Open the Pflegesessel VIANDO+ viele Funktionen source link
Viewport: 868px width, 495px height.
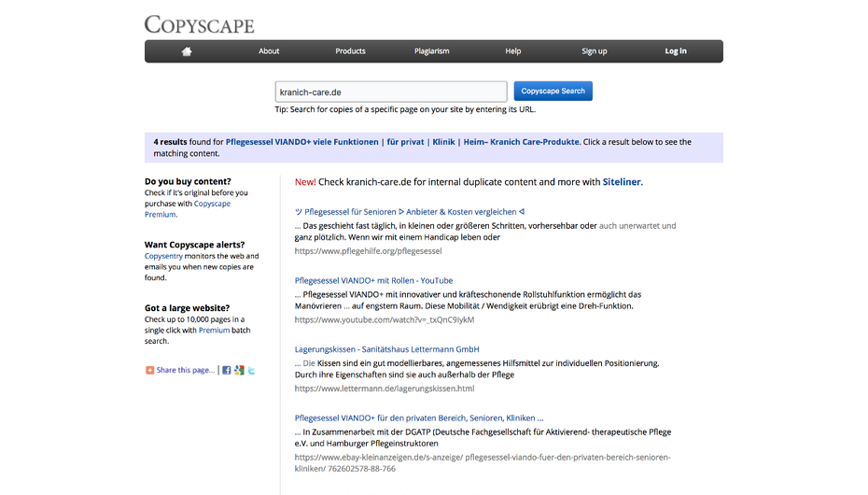click(x=402, y=142)
